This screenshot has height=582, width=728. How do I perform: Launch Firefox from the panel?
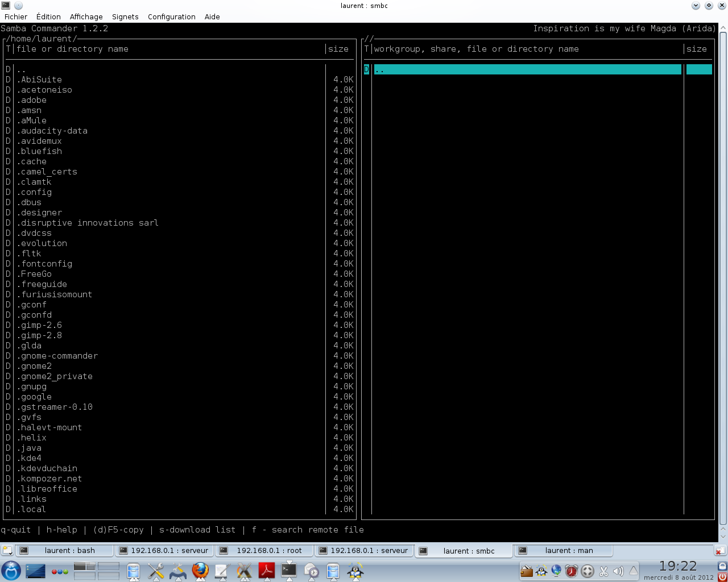click(200, 571)
